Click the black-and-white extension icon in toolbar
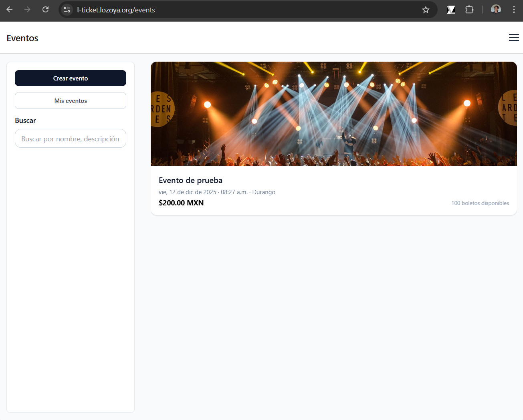The image size is (523, 420). [451, 10]
